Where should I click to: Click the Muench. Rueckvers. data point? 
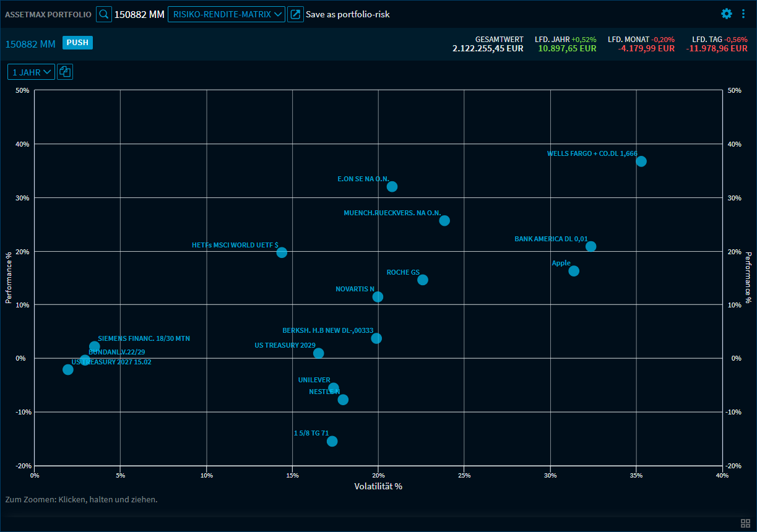[x=444, y=221]
